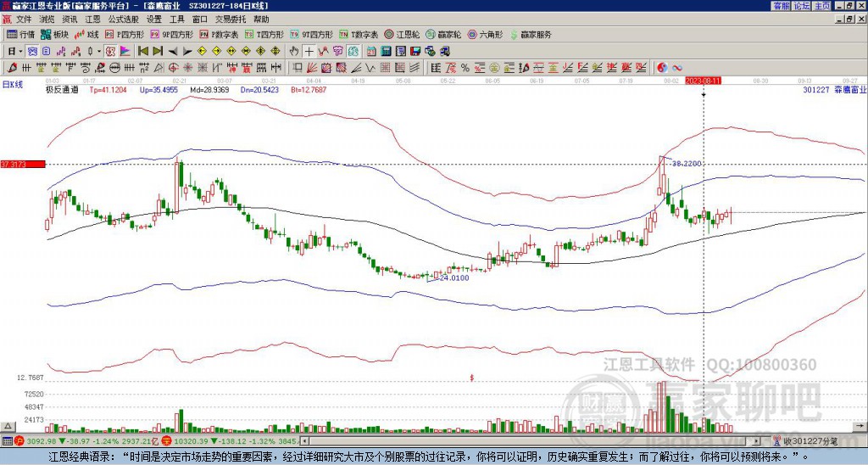Open the T数字表 tool
868x465 pixels.
coord(359,34)
